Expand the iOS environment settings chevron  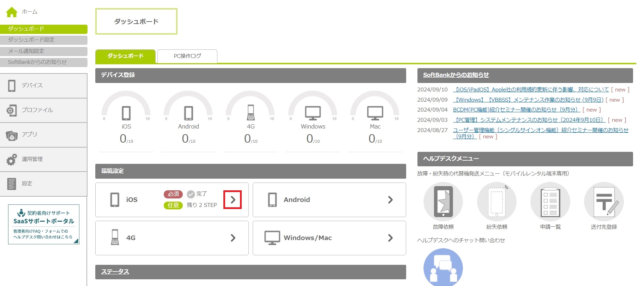coord(233,200)
